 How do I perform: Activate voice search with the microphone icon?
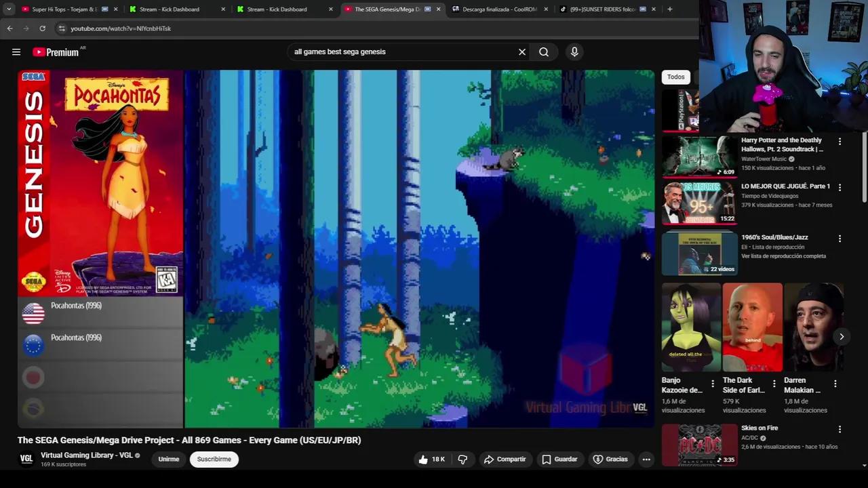[x=574, y=52]
